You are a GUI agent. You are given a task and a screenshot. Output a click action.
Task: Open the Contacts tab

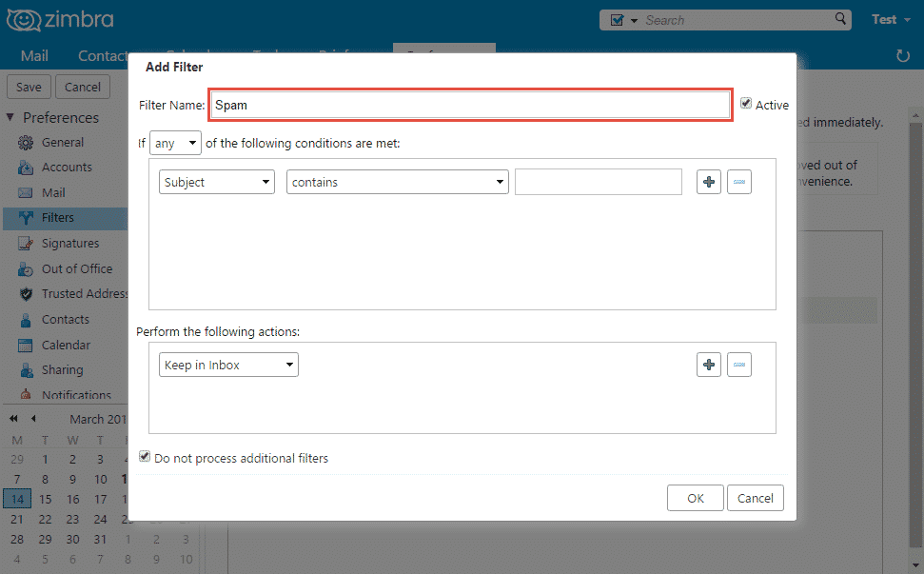(x=105, y=56)
